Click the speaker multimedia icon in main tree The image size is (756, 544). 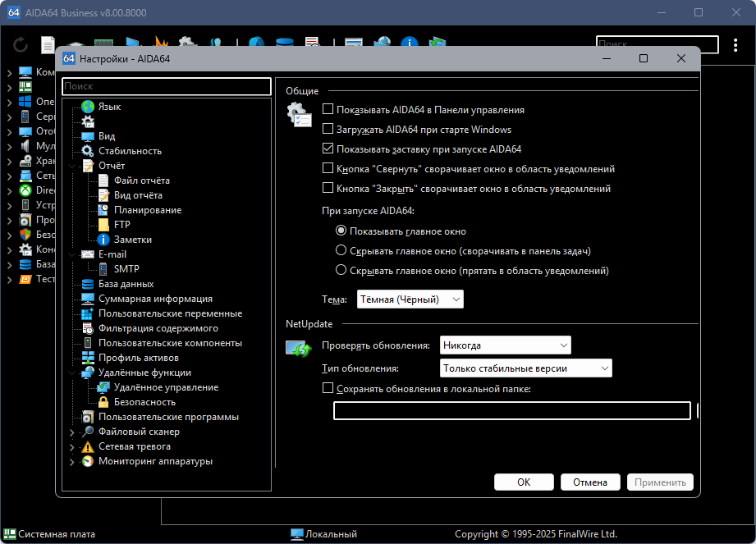coord(25,146)
